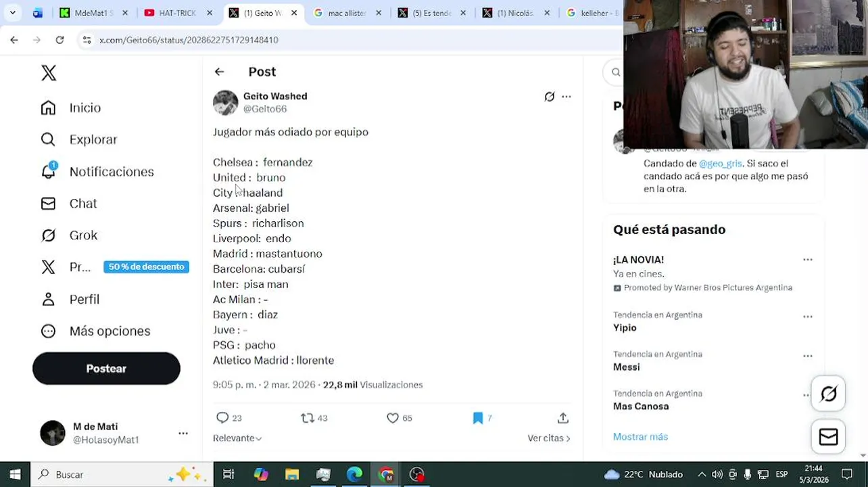Open the floating messages envelope button
868x487 pixels.
click(828, 437)
